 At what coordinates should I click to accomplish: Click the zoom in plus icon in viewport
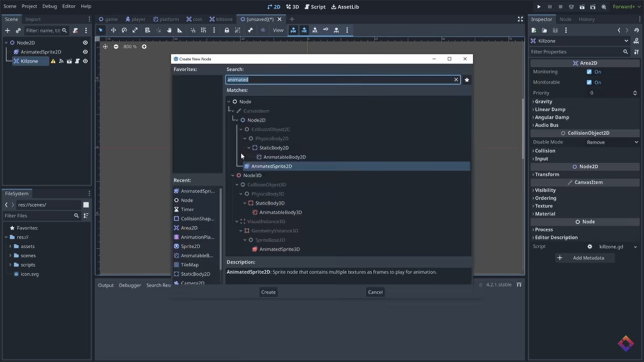[x=144, y=47]
